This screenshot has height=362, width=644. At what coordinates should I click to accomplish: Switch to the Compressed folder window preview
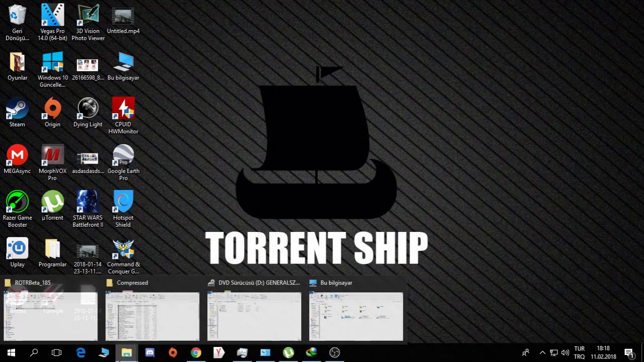tap(152, 310)
